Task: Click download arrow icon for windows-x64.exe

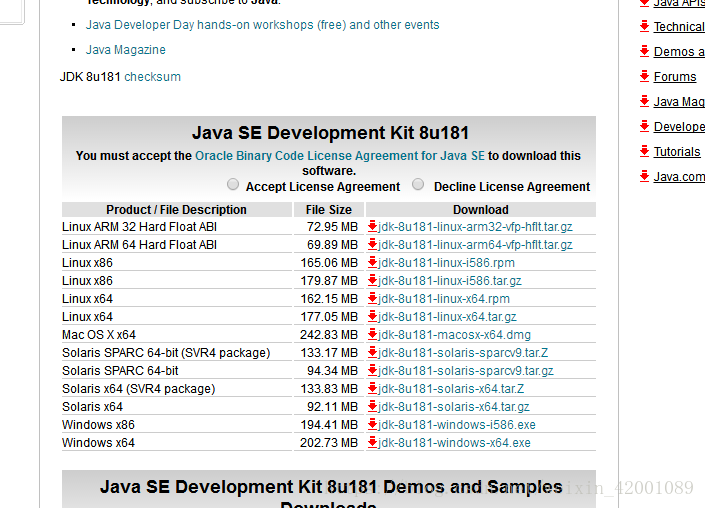Action: pos(372,442)
